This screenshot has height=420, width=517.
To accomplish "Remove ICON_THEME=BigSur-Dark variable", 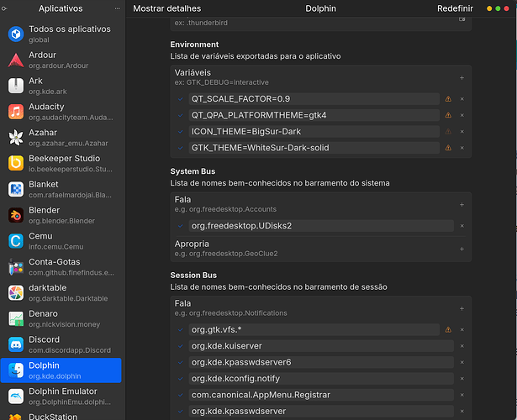I will click(x=462, y=131).
